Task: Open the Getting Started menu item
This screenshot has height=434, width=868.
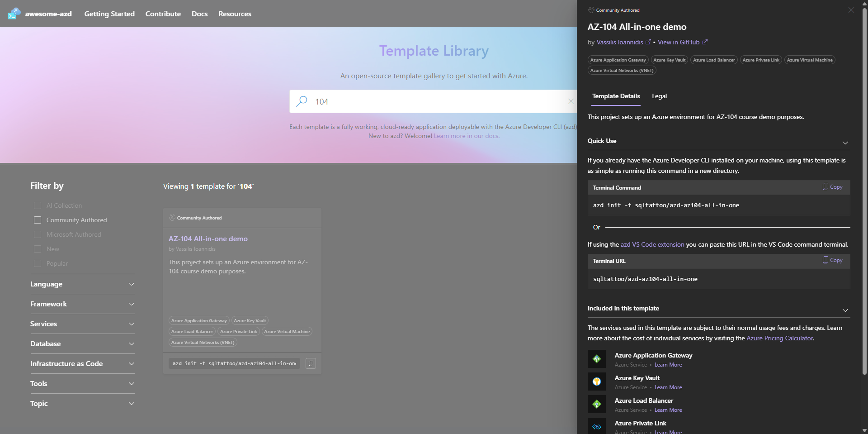Action: (109, 14)
